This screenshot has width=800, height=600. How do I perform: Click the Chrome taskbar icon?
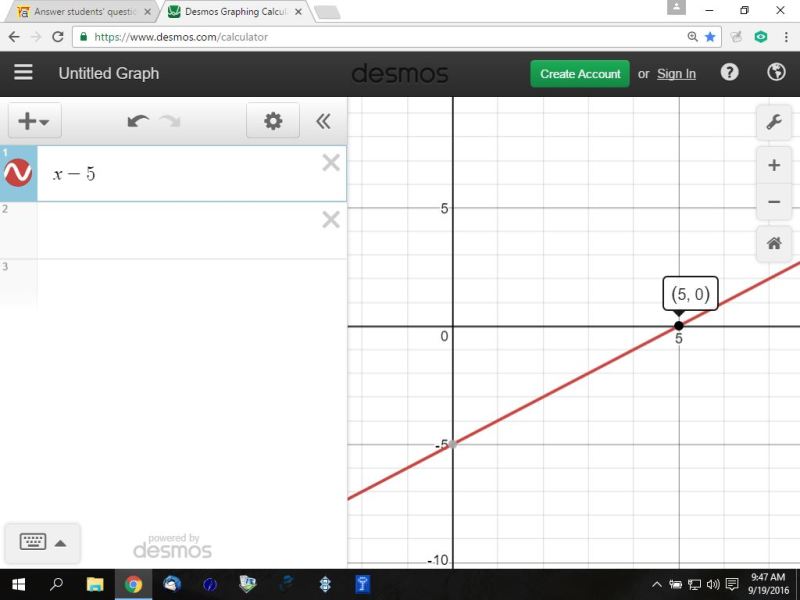tap(133, 584)
